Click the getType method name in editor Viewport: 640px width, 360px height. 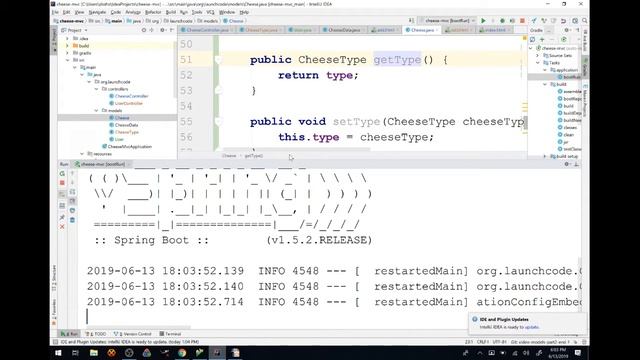point(397,60)
